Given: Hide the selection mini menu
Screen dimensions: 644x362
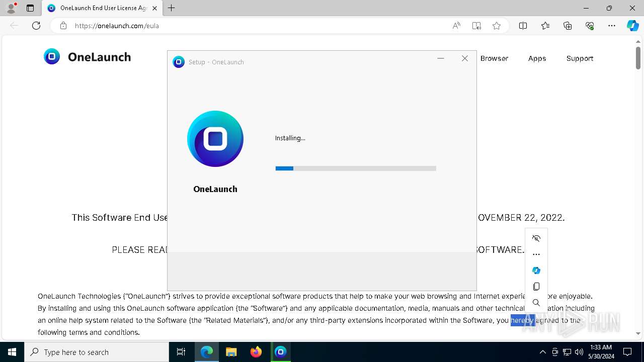Looking at the screenshot, I should coord(536,238).
